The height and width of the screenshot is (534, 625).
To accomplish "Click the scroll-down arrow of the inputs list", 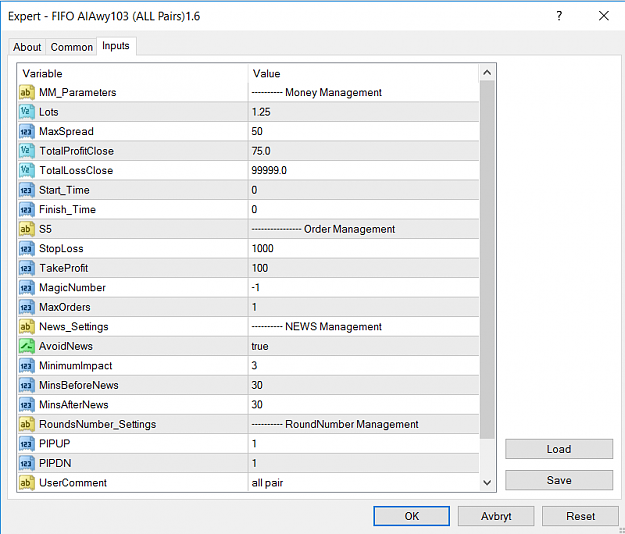I will pyautogui.click(x=487, y=483).
